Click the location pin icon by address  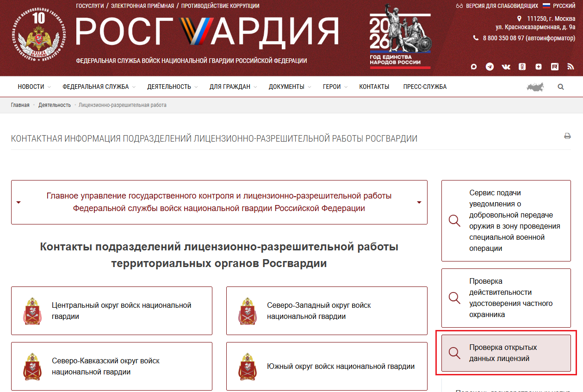point(519,19)
